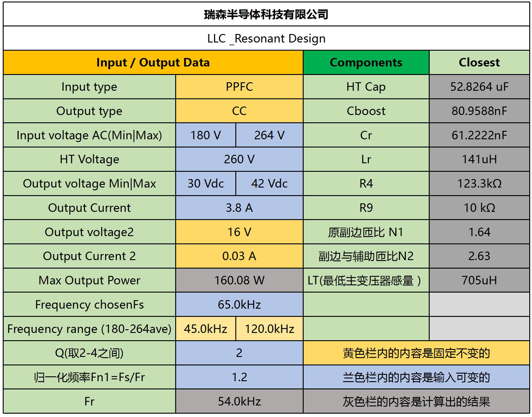The image size is (532, 417).
Task: Click the "52.8264 uF" value
Action: tap(479, 87)
